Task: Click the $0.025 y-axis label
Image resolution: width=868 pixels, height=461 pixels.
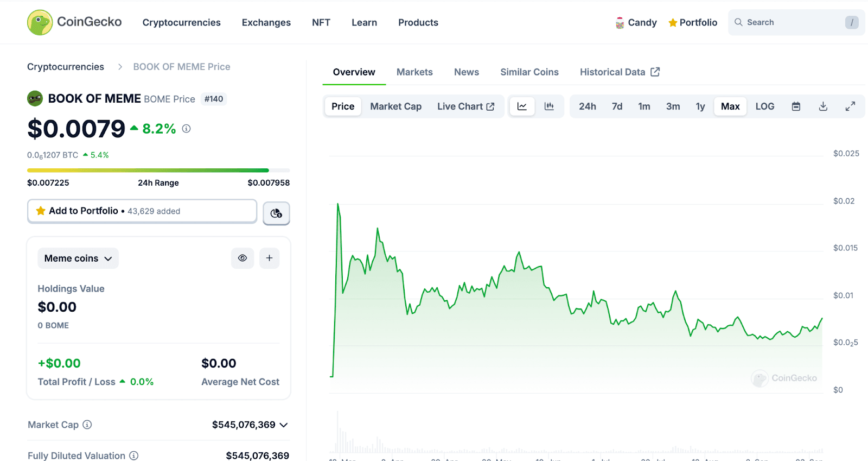Action: coord(846,154)
